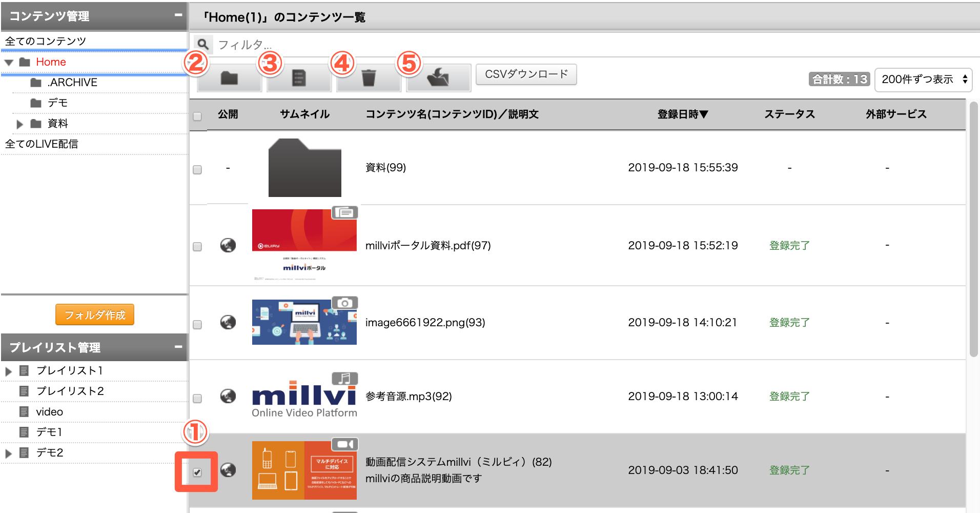Check the millviポータル資料.pdf row checkbox
Screen dimensions: 980x513
[197, 247]
